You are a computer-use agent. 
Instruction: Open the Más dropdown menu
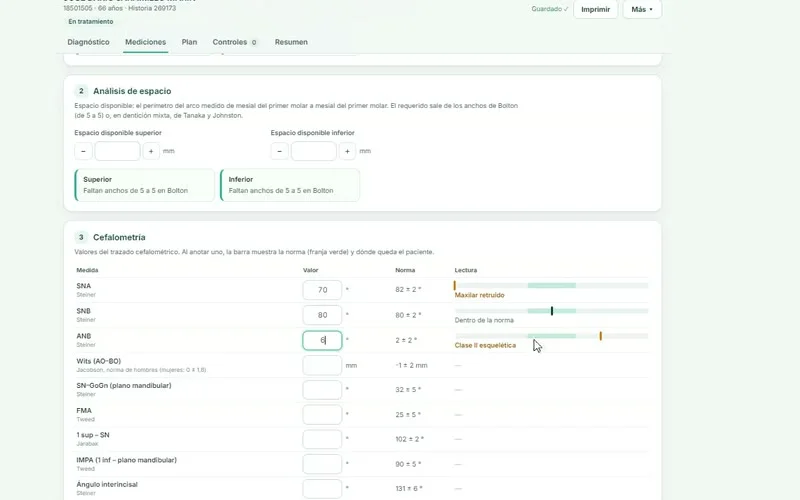tap(642, 9)
